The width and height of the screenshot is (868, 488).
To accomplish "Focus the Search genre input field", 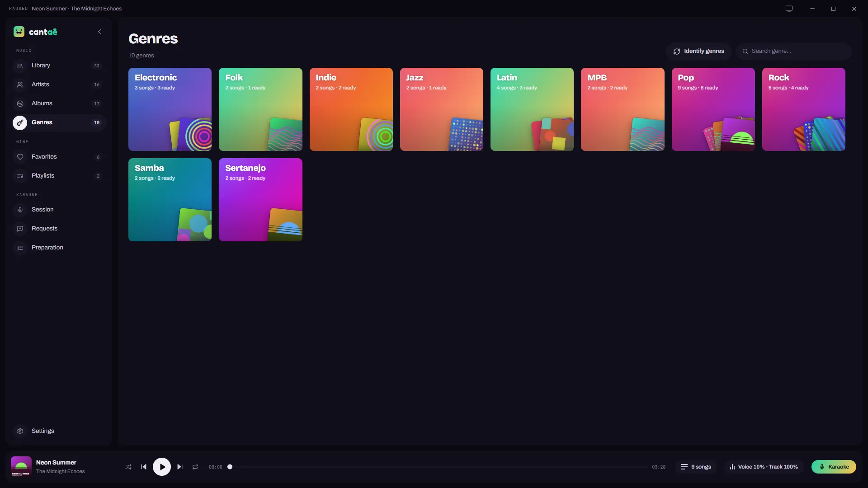I will coord(794,51).
